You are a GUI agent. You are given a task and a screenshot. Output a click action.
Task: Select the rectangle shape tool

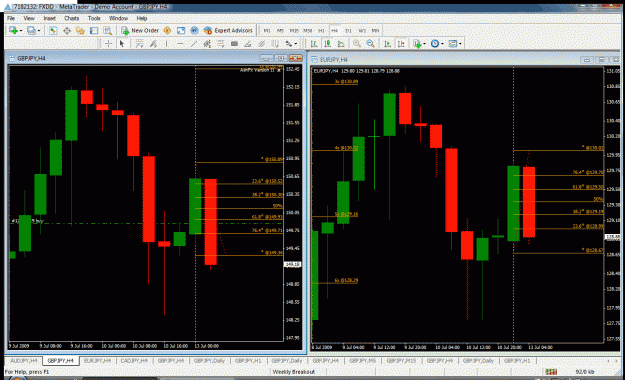click(234, 43)
